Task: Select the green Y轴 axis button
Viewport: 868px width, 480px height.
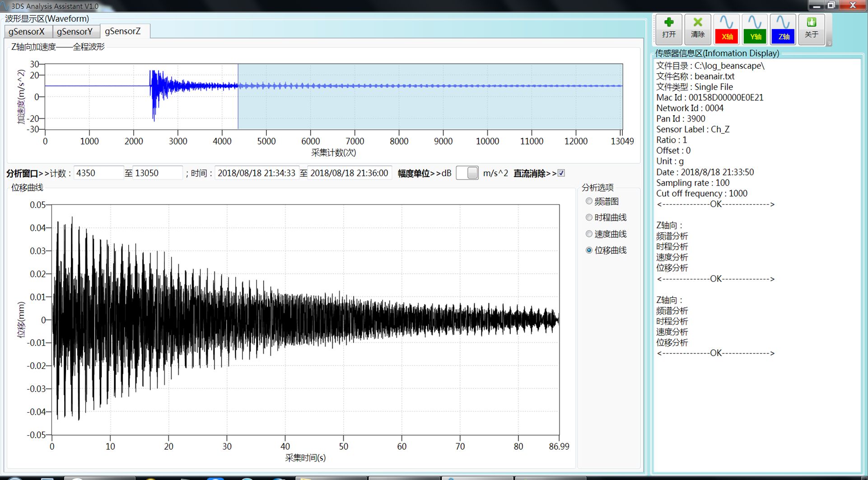Action: pos(755,29)
